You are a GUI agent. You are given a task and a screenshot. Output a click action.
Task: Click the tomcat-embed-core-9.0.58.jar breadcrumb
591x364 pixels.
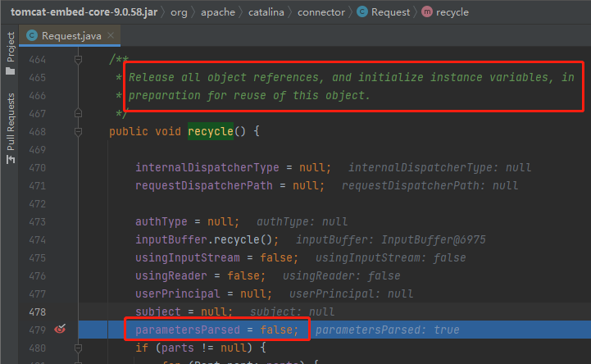(84, 12)
